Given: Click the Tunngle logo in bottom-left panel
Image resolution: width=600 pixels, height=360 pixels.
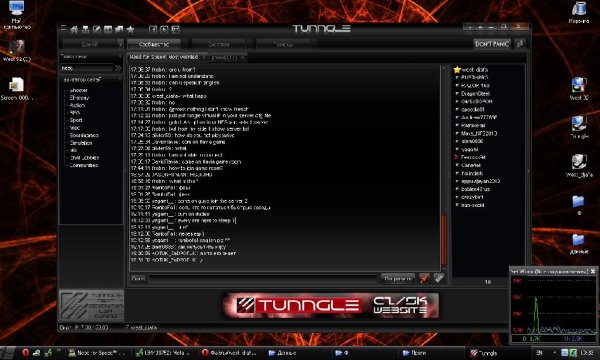Looking at the screenshot, I should pyautogui.click(x=91, y=305).
